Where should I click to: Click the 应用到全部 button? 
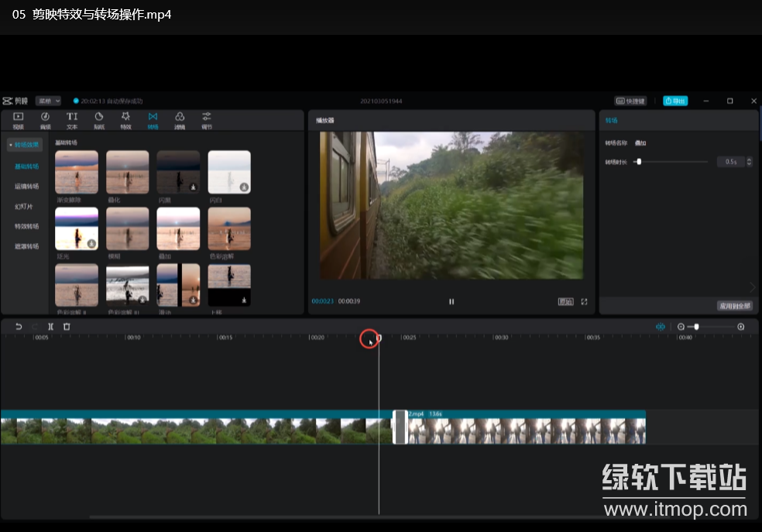[x=735, y=306]
